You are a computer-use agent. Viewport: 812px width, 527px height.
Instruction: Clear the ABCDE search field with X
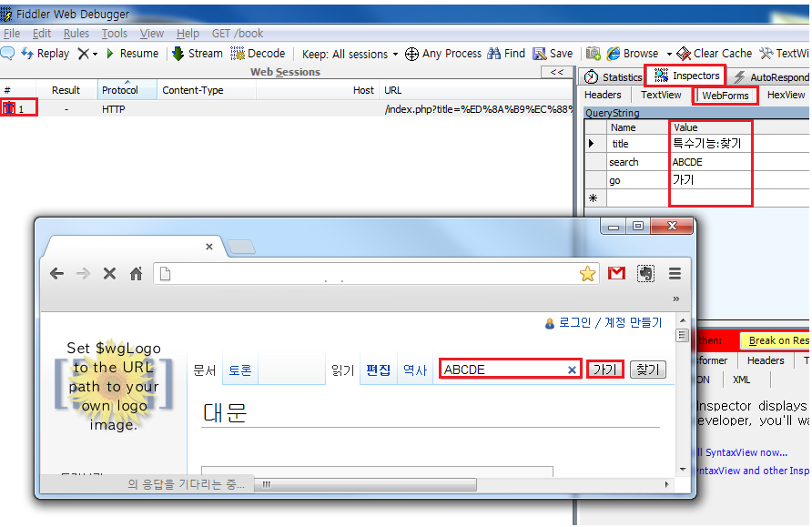pos(572,370)
